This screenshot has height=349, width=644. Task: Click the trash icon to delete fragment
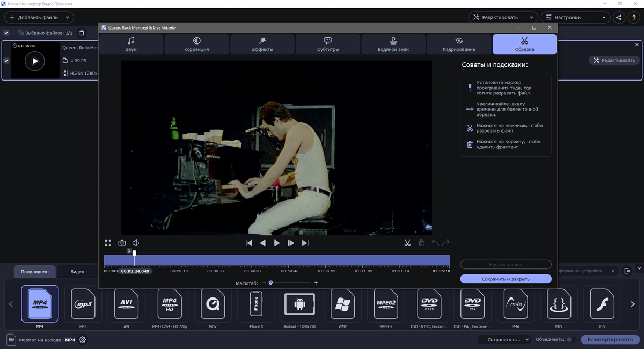[x=421, y=243]
